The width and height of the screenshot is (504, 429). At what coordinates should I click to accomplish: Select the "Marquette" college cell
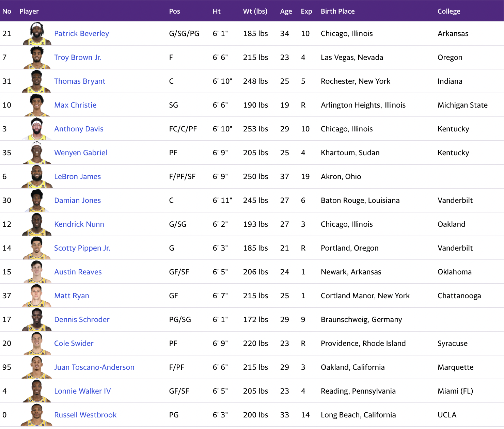click(455, 367)
